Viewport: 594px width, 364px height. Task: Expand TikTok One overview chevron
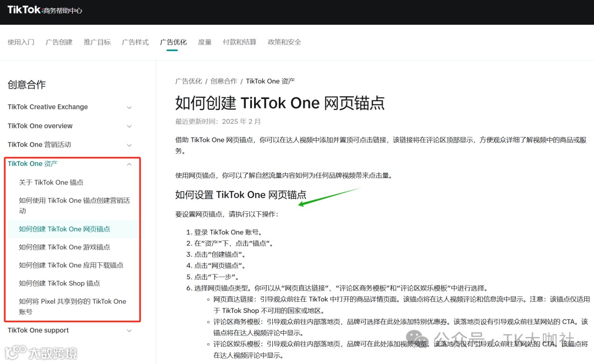tap(129, 126)
